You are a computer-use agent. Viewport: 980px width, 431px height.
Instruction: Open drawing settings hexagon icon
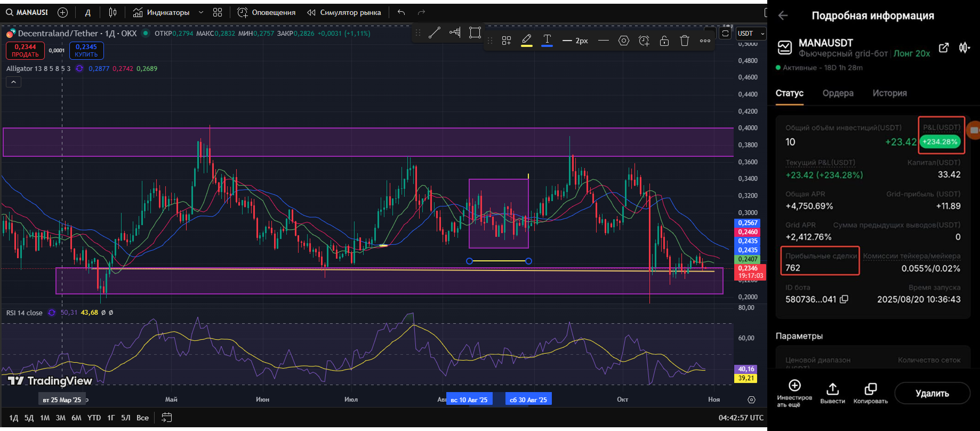pos(624,41)
